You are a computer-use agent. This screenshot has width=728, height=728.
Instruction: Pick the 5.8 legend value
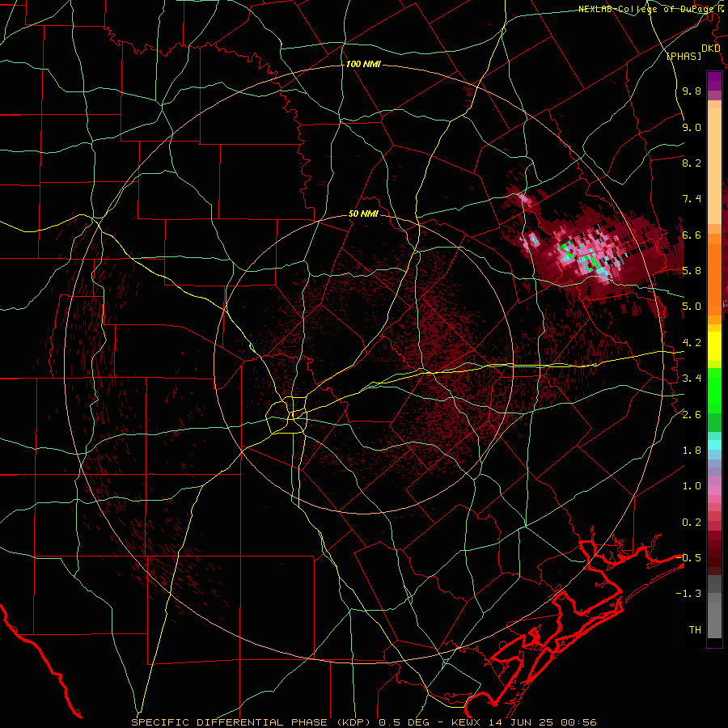pyautogui.click(x=692, y=271)
